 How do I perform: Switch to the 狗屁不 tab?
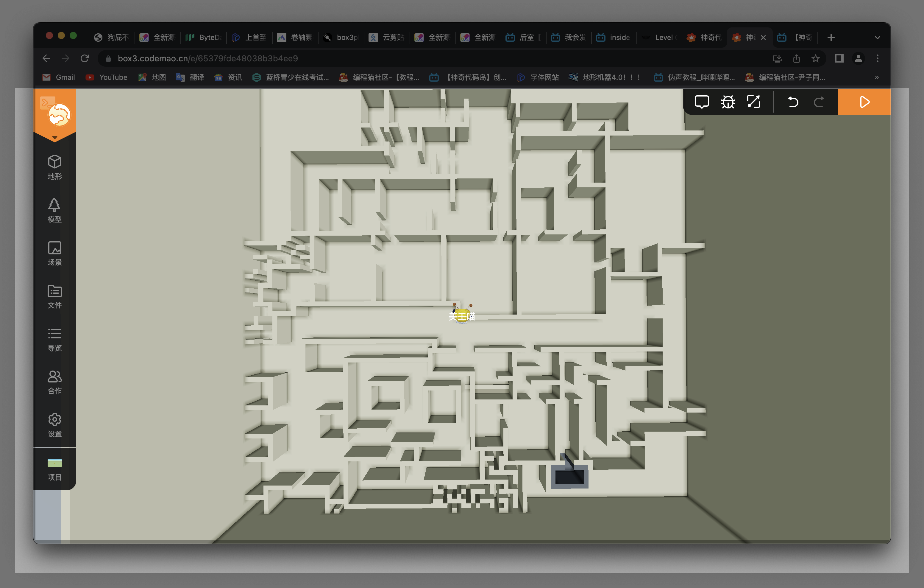(112, 37)
